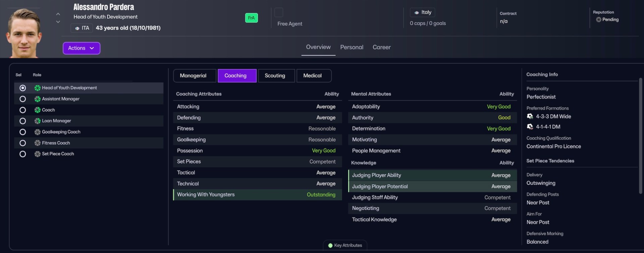644x253 pixels.
Task: Click the Assistant Manager role suitability icon
Action: tap(38, 99)
